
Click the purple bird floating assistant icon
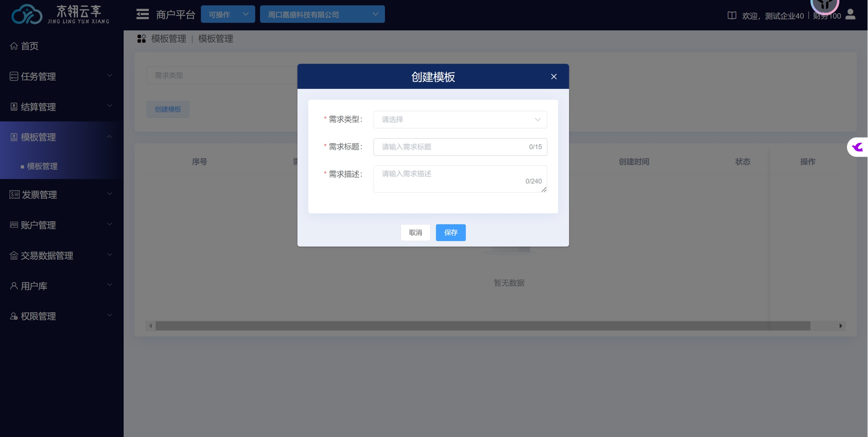point(857,147)
